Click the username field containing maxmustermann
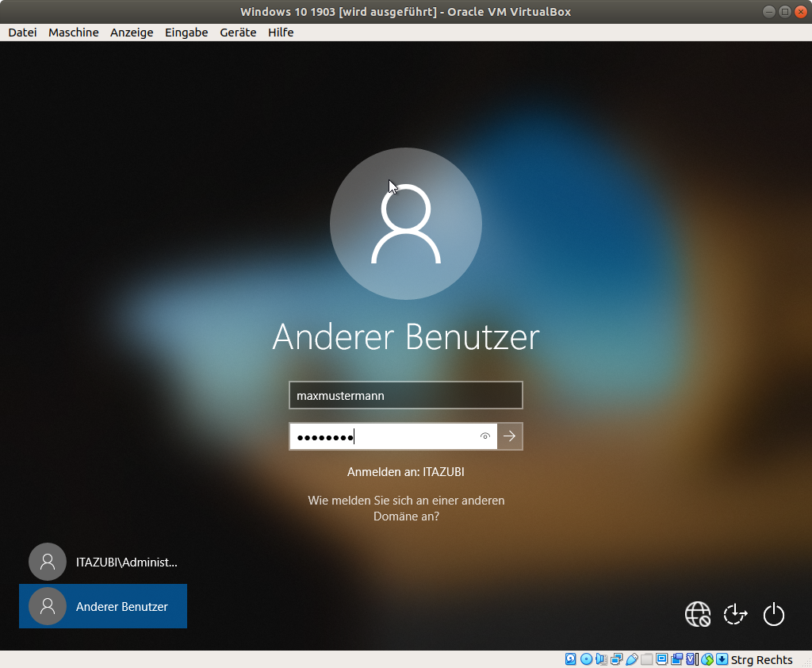 click(x=406, y=395)
